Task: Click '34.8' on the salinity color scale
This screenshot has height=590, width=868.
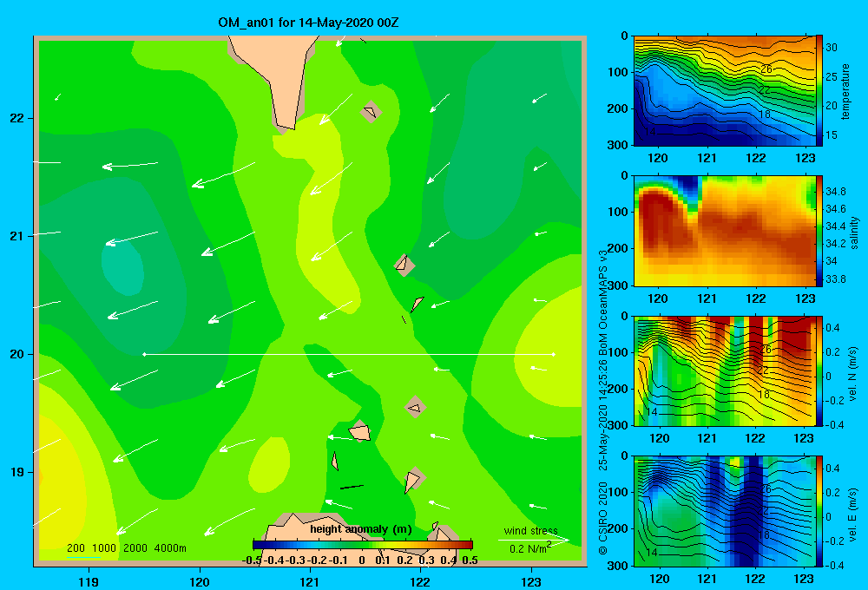Action: (835, 192)
